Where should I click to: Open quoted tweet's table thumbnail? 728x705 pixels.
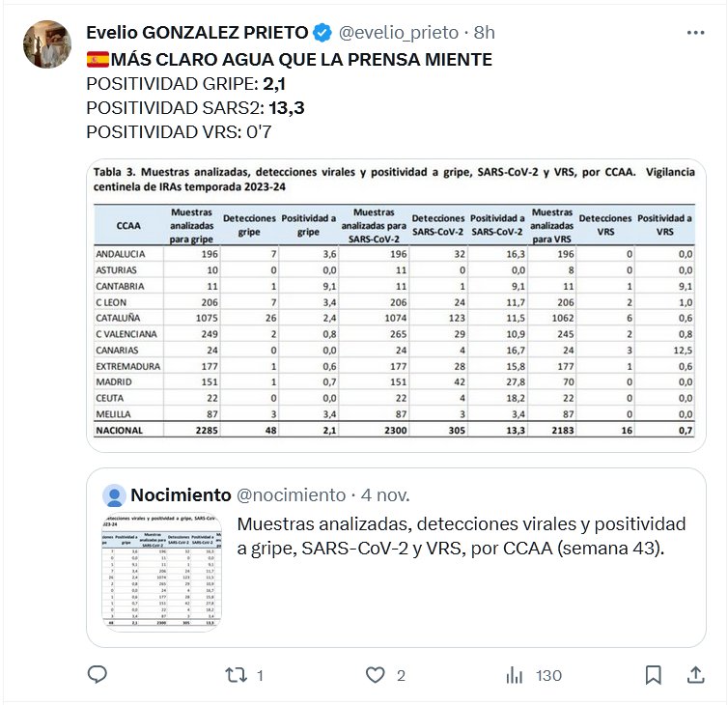click(160, 572)
